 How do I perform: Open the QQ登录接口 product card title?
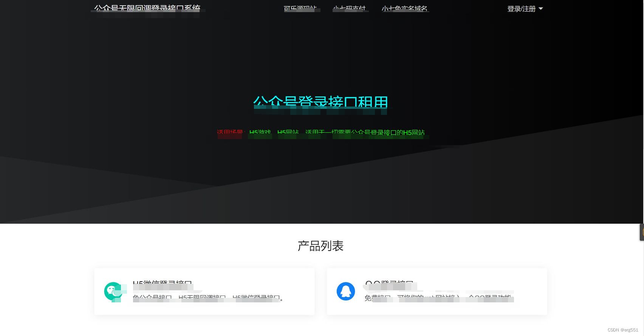tap(389, 284)
